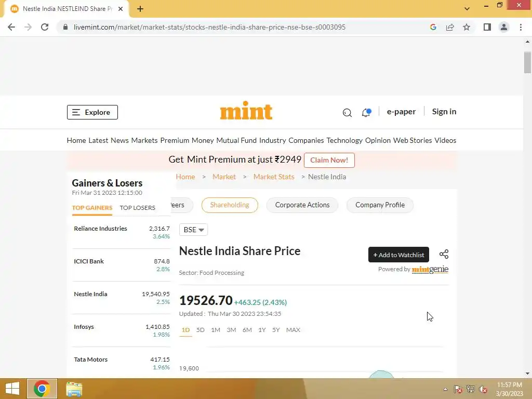This screenshot has height=399, width=532.
Task: Open Opinion menu item
Action: [x=378, y=140]
